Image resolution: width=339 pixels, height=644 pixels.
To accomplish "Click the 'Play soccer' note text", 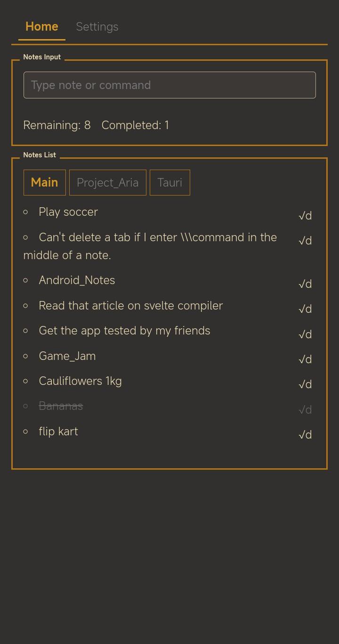I will 68,212.
